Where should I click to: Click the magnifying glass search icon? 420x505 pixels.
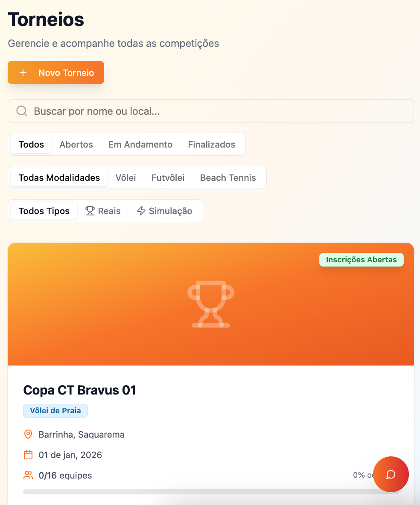(x=22, y=111)
